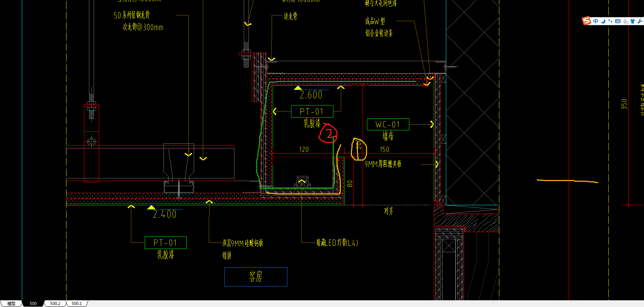
Task: Select the WC-01 material tag
Action: 388,124
